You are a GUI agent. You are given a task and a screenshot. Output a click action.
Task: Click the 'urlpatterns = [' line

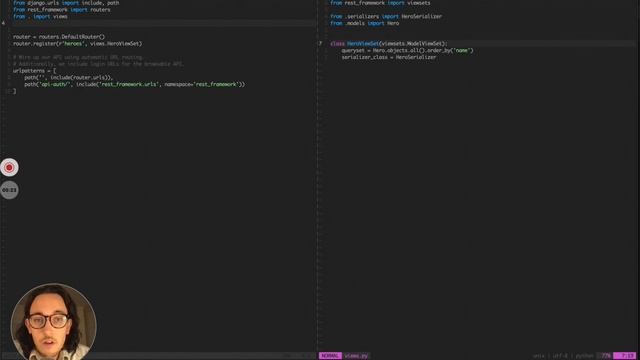tap(34, 71)
